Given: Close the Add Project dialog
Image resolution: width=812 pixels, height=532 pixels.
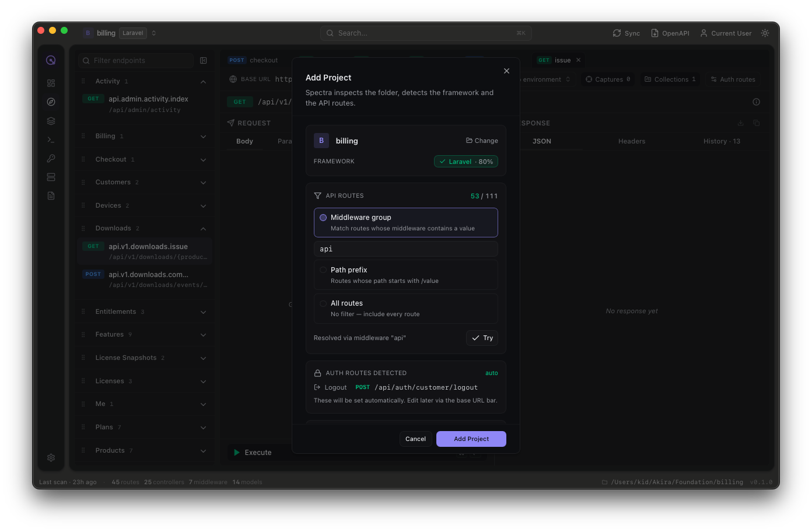Looking at the screenshot, I should tap(506, 71).
